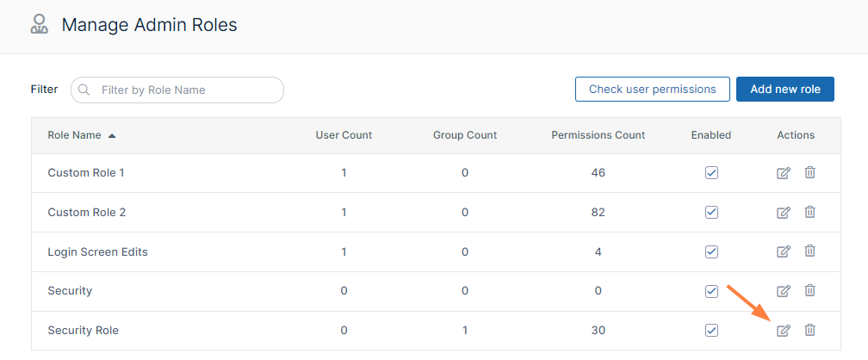Toggle the Security Role enabled checkbox

[x=711, y=330]
